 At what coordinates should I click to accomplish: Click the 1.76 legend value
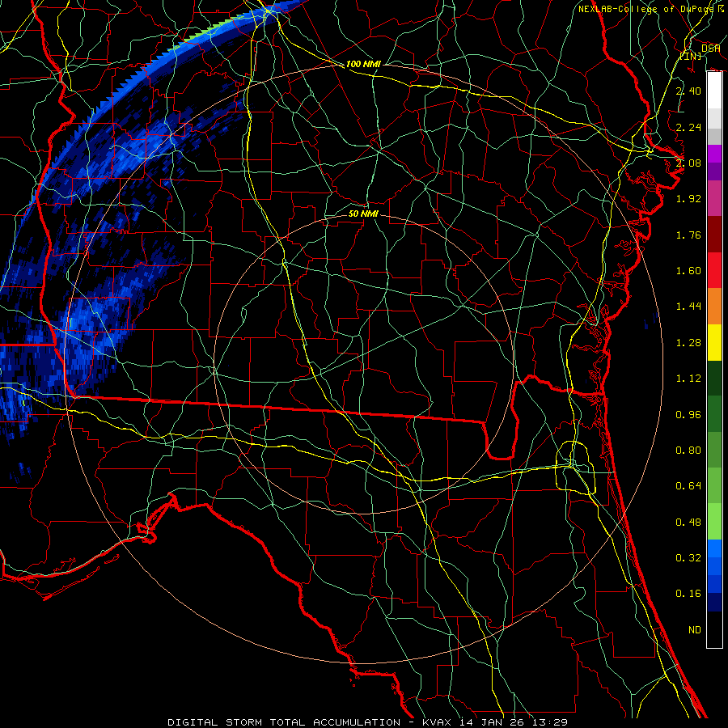tap(688, 235)
